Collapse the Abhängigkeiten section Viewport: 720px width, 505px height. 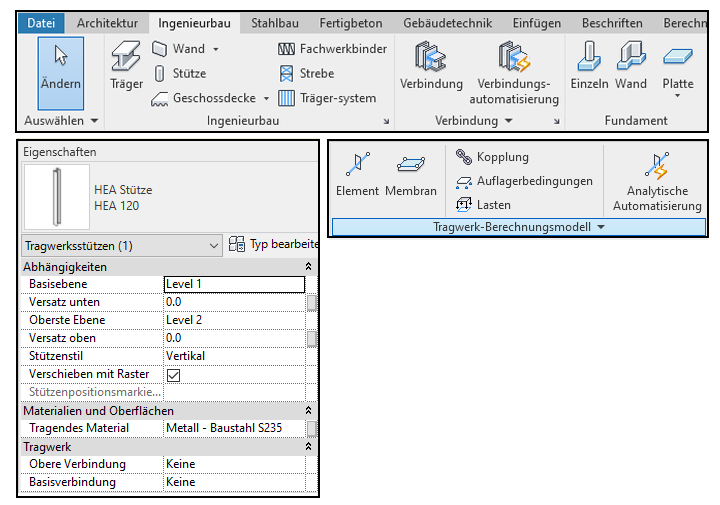pyautogui.click(x=309, y=267)
